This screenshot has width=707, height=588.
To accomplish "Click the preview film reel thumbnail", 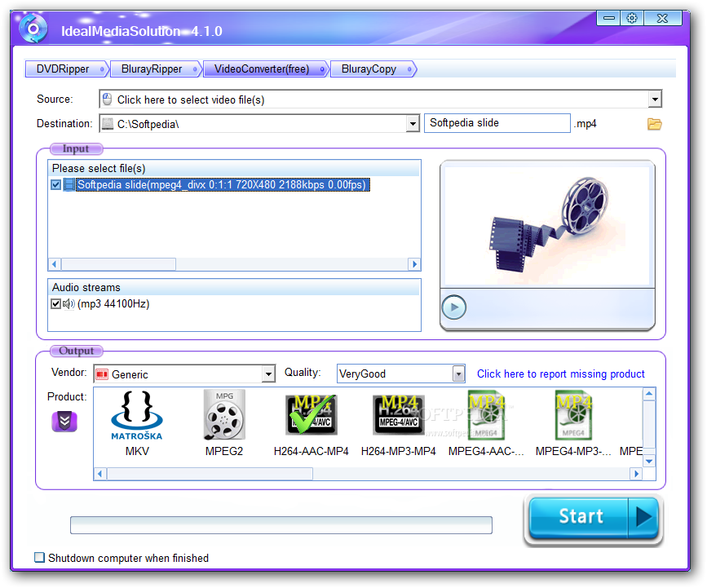I will [547, 225].
